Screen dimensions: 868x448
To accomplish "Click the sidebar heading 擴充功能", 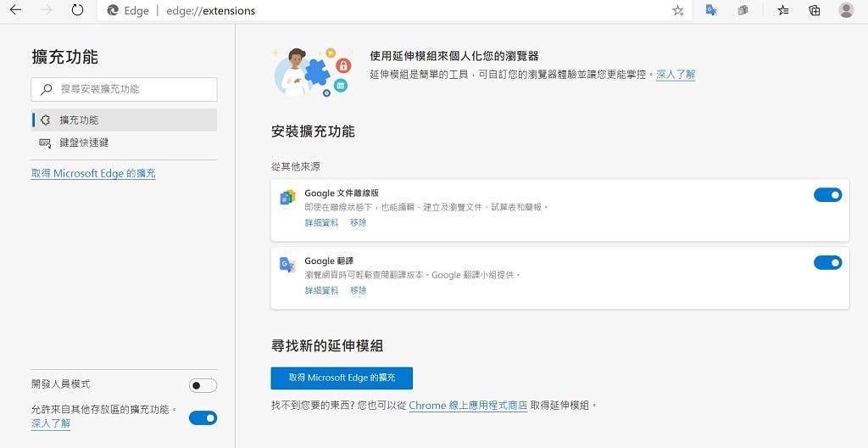I will [x=64, y=57].
